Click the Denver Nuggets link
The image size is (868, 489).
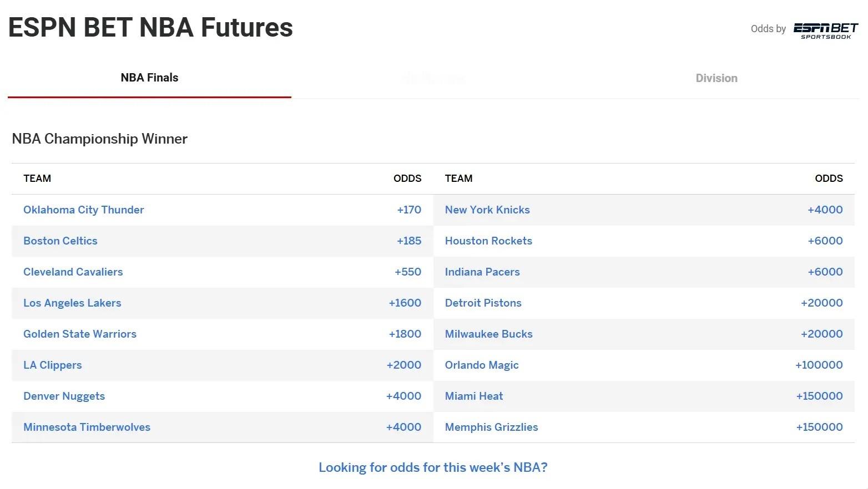click(64, 396)
